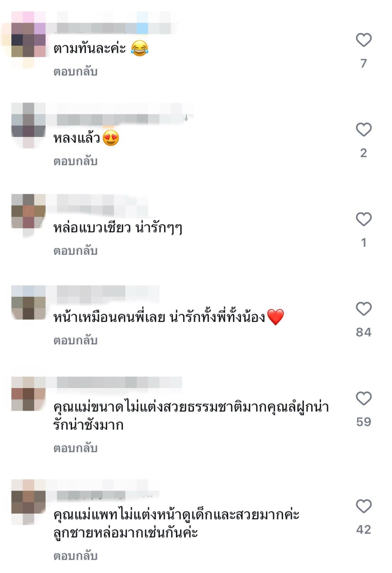
Task: Open blurred username above "ตามทันละค่ะ"
Action: tap(114, 28)
